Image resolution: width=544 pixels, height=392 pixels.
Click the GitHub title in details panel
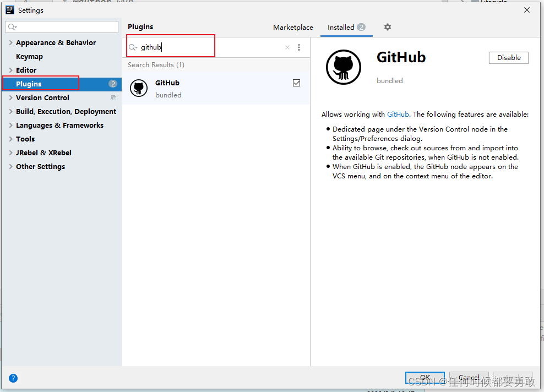coord(401,57)
